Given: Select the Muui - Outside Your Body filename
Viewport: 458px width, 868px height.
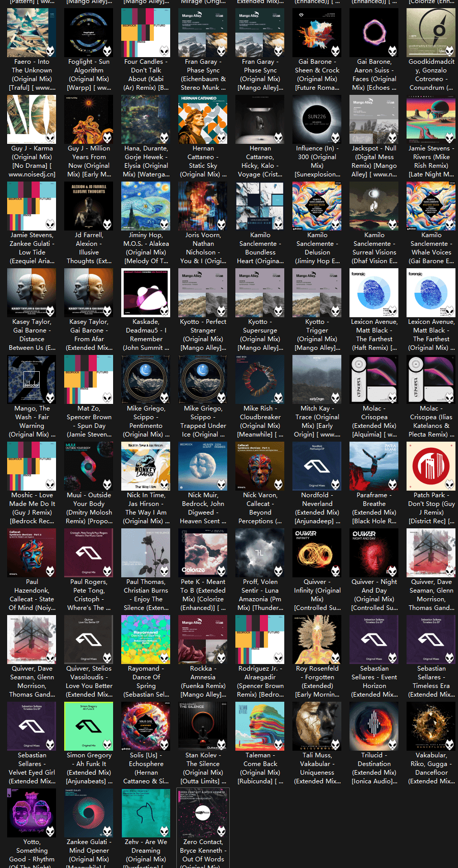Looking at the screenshot, I should [x=89, y=508].
